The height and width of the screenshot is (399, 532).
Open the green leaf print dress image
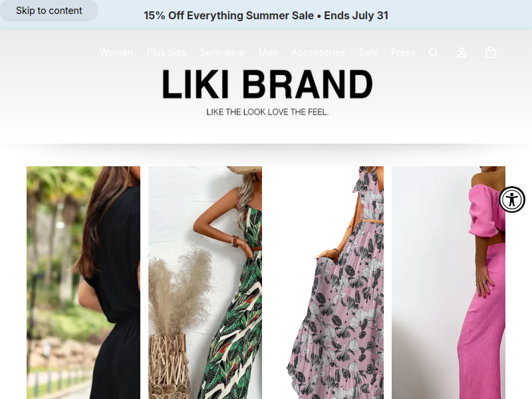[205, 283]
